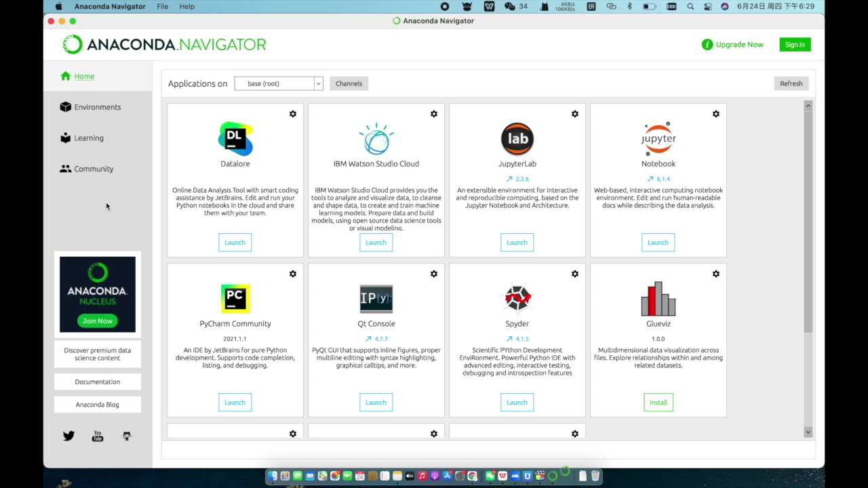This screenshot has width=868, height=488.
Task: Open the settings gear on the JupyterLab tile
Action: 574,114
